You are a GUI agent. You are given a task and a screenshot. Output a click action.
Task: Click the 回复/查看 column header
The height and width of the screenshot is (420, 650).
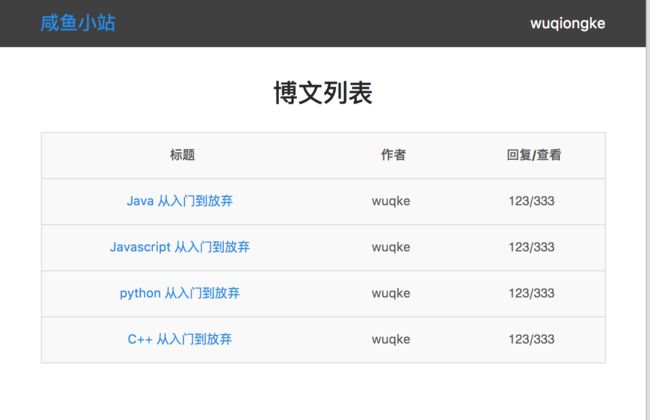point(534,155)
